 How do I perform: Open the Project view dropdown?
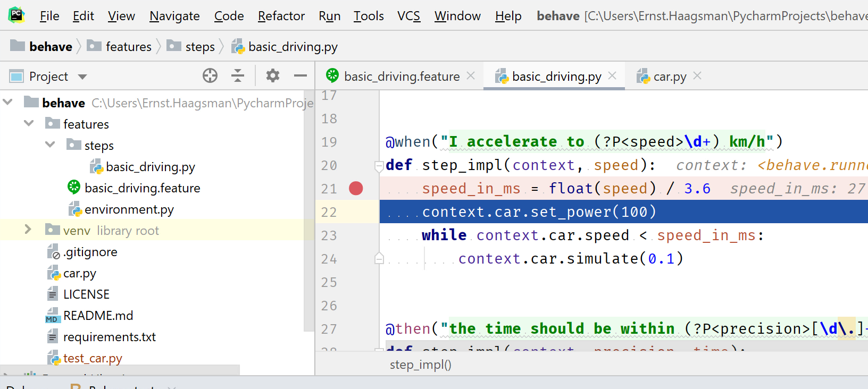tap(82, 77)
